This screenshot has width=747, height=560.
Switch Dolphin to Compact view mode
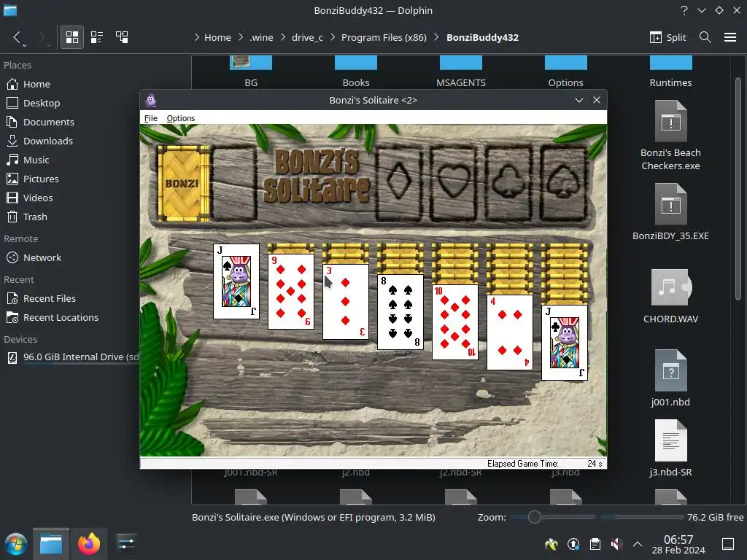pyautogui.click(x=97, y=37)
